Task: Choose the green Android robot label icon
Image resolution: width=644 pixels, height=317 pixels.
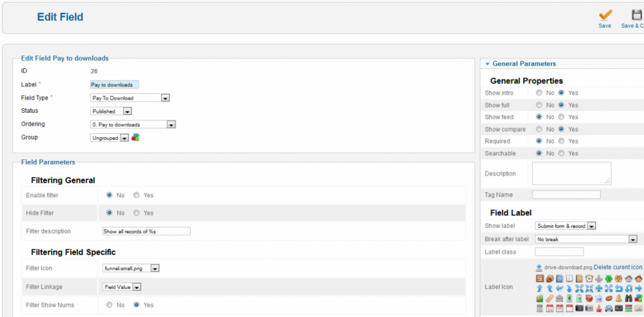Action: pos(609,278)
